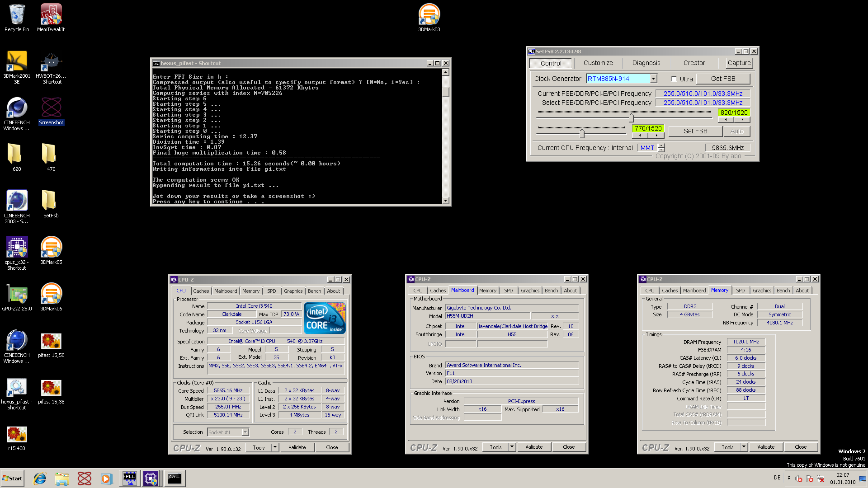The height and width of the screenshot is (488, 868).
Task: Open the 3DMark2001 SE desktop icon
Action: point(17,67)
